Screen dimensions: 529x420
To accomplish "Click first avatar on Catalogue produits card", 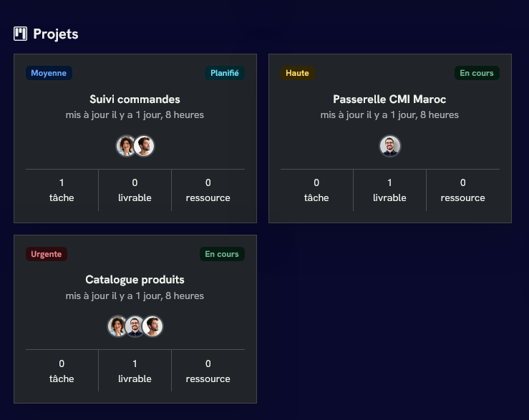I will coord(117,326).
